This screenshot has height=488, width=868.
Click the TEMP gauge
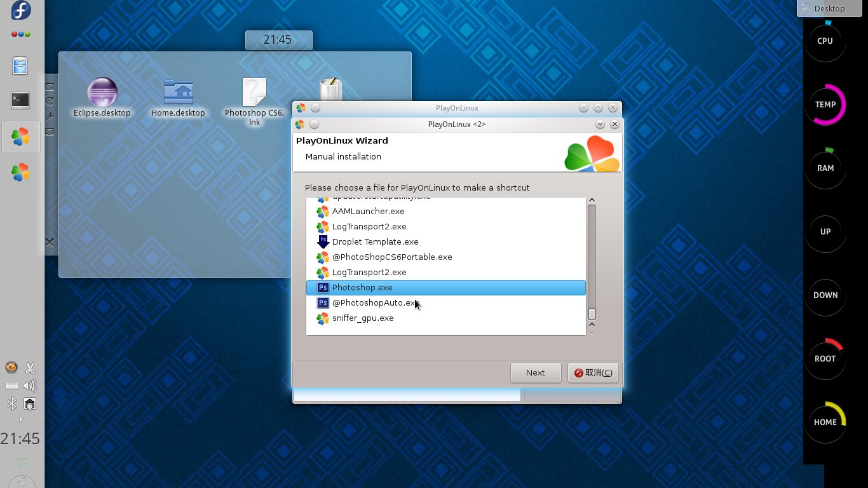pos(825,104)
